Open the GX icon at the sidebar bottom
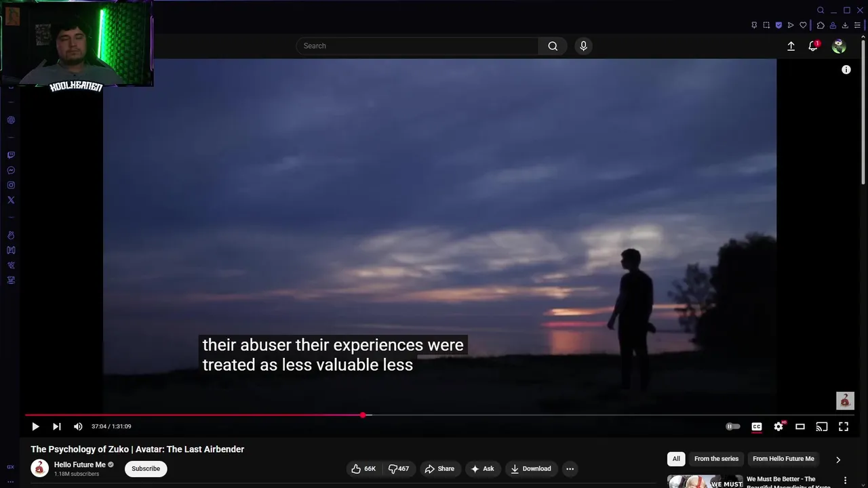 (x=10, y=466)
